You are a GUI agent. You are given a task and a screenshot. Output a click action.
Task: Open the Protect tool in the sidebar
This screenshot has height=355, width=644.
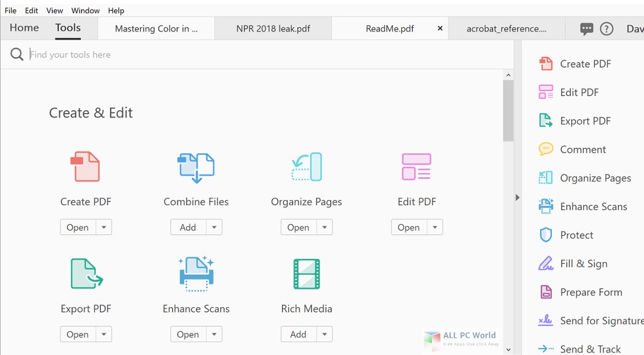click(x=576, y=235)
